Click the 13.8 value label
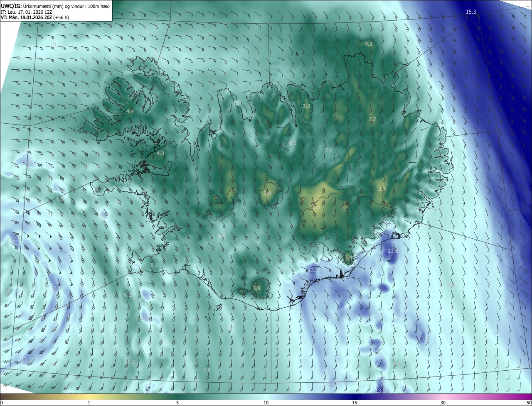Viewport: 532px width, 406px height. (380, 391)
